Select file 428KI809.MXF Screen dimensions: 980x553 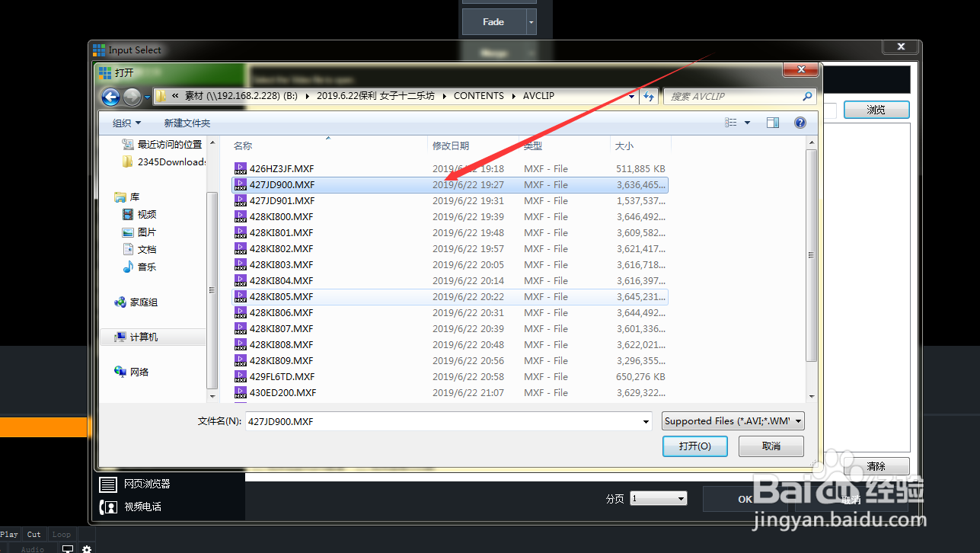point(449,360)
